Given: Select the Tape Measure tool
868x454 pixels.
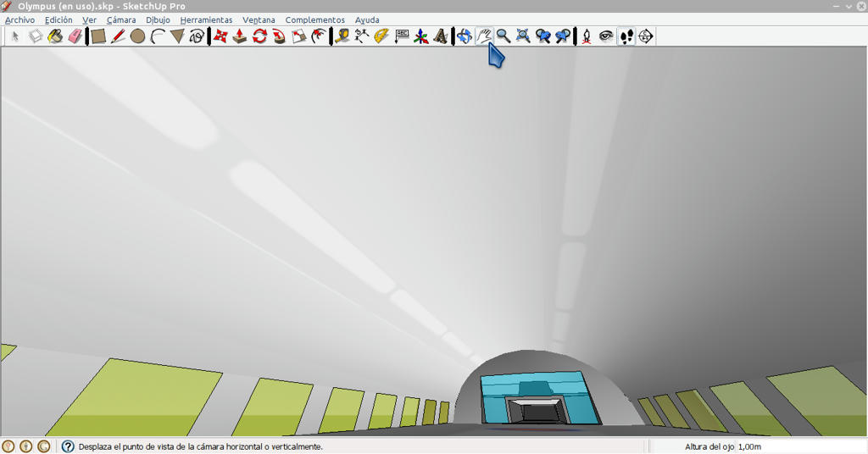Looking at the screenshot, I should [342, 36].
